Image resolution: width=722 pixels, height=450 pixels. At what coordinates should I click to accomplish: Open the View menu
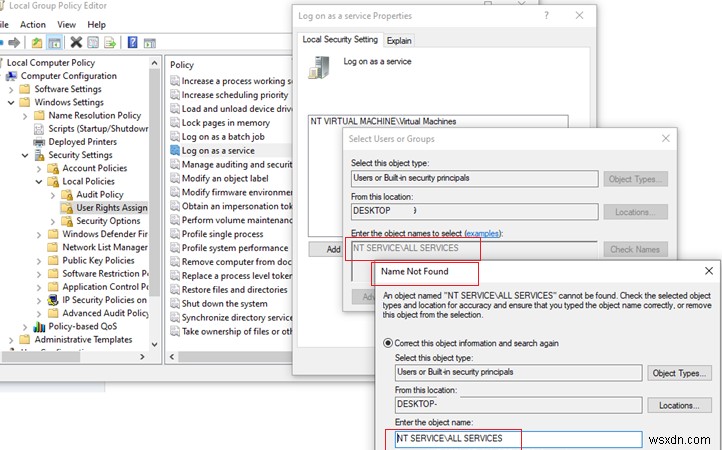66,24
